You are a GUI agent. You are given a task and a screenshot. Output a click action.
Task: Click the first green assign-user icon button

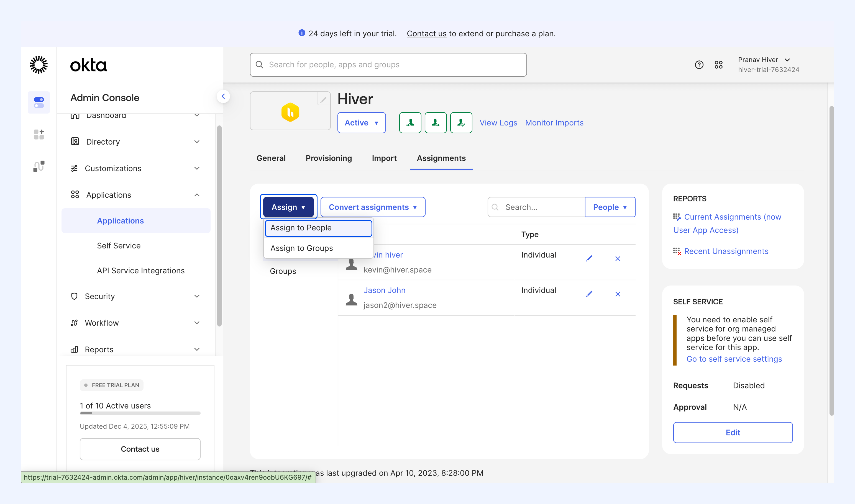(410, 123)
